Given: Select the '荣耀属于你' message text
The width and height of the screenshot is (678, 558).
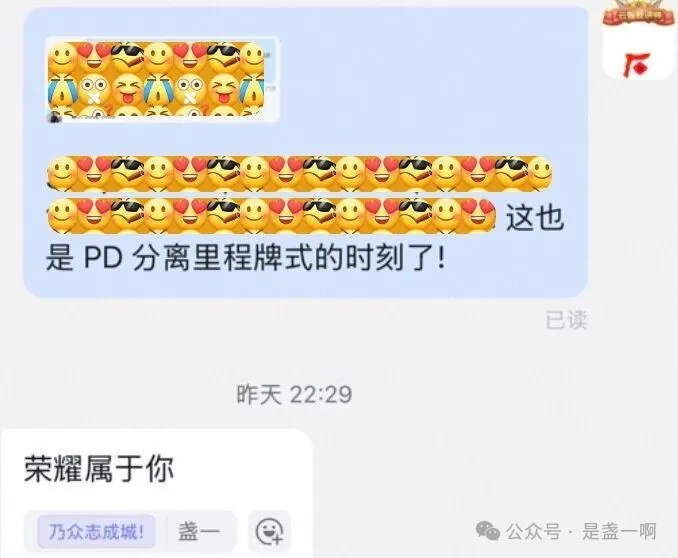Looking at the screenshot, I should [x=99, y=468].
